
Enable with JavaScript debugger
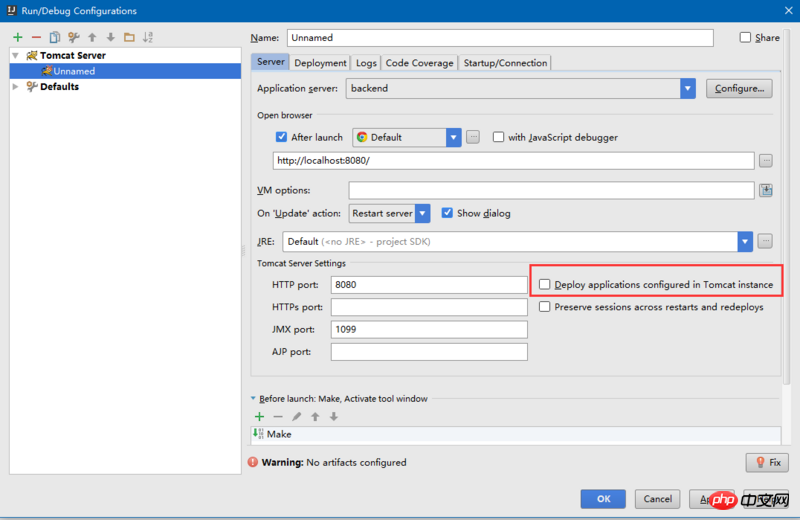pyautogui.click(x=498, y=137)
